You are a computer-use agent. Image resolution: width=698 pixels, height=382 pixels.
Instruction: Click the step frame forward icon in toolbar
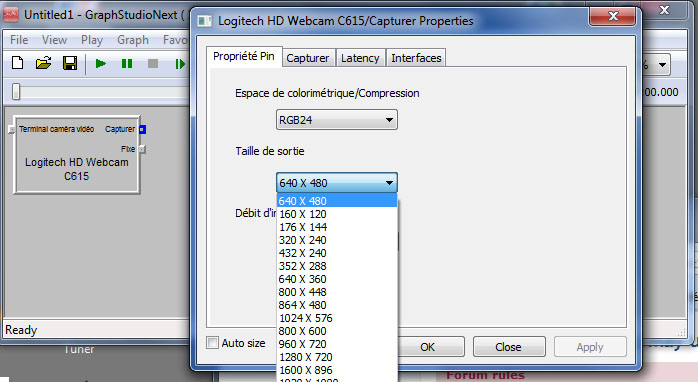pos(180,64)
